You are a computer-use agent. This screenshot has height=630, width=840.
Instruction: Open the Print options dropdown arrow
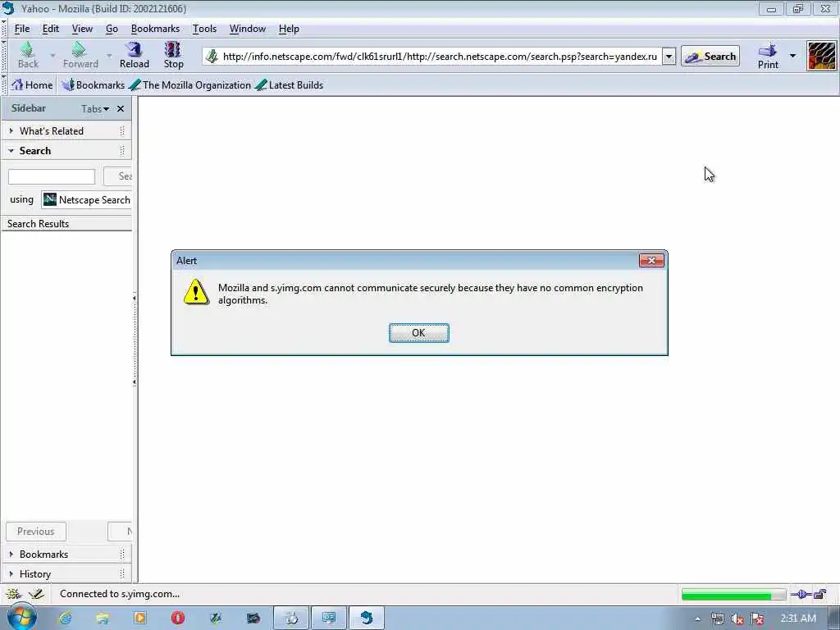[793, 56]
